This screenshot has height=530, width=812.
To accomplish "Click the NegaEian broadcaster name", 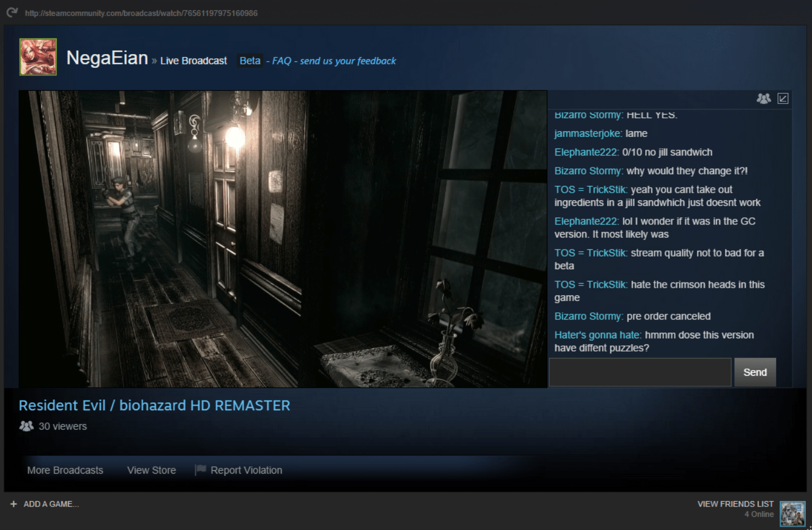I will pyautogui.click(x=108, y=57).
